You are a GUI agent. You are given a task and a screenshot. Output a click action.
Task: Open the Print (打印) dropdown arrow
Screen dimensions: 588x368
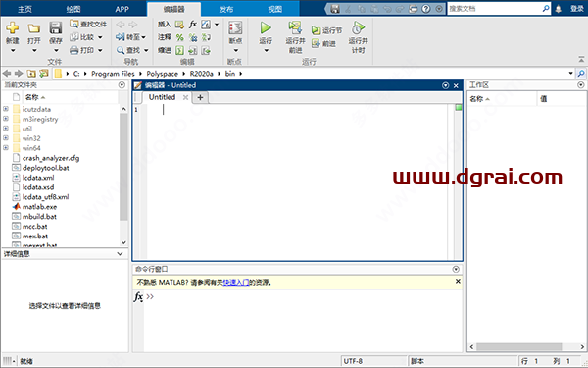point(100,50)
